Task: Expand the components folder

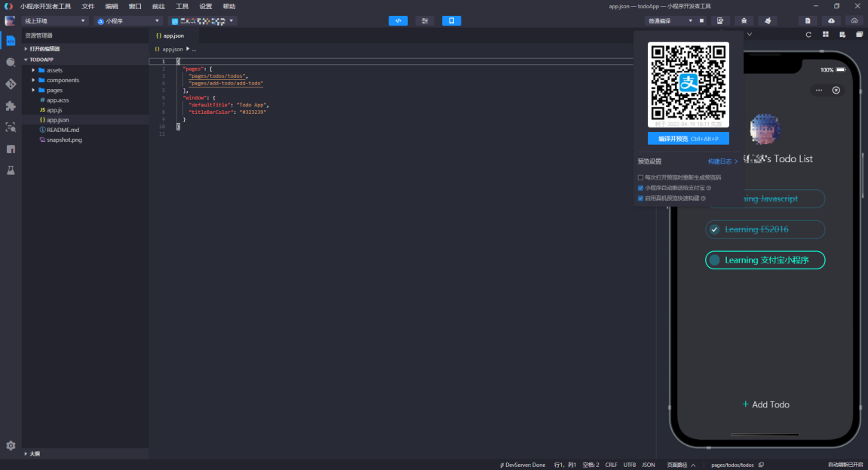Action: [84, 80]
